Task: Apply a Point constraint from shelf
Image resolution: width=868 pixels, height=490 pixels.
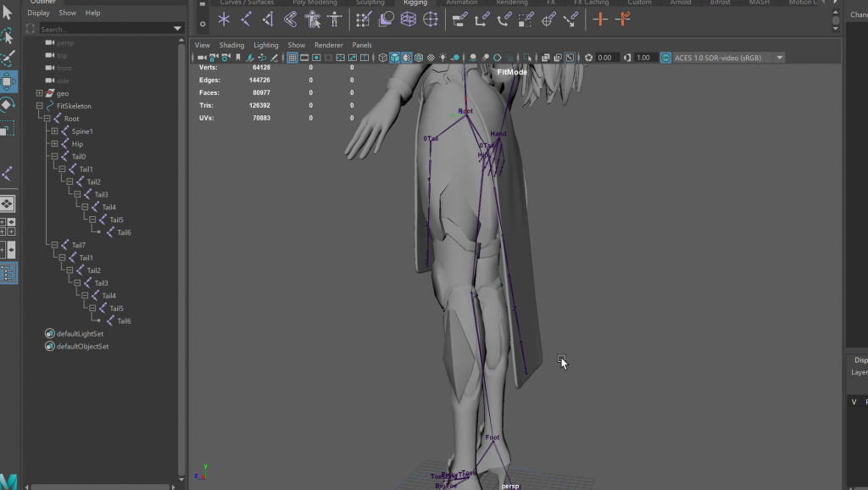Action: click(x=481, y=19)
